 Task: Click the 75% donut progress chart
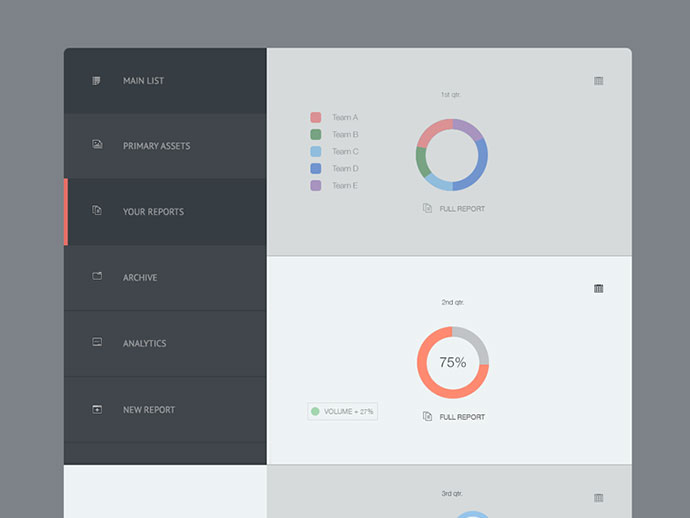tap(453, 362)
